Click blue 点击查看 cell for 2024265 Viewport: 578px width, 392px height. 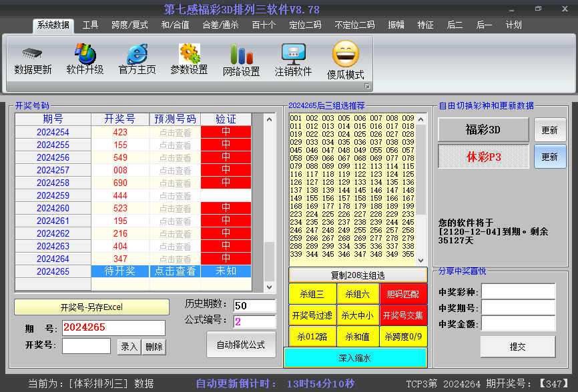[x=175, y=271]
